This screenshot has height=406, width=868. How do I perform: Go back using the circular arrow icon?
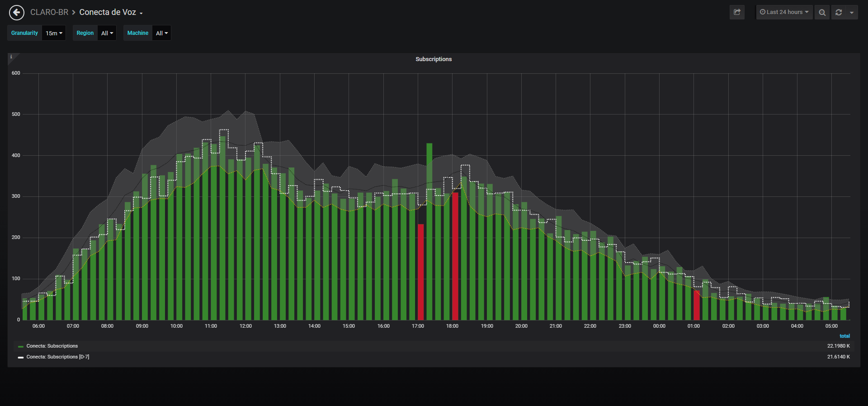(x=17, y=13)
